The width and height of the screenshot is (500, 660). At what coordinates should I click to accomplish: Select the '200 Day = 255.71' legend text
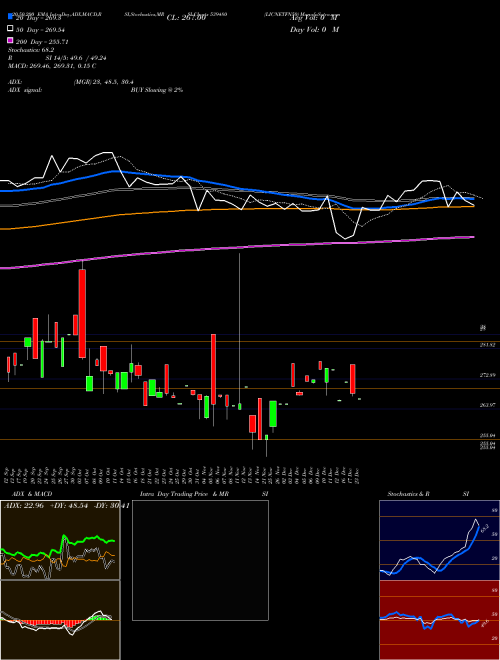tap(42, 42)
